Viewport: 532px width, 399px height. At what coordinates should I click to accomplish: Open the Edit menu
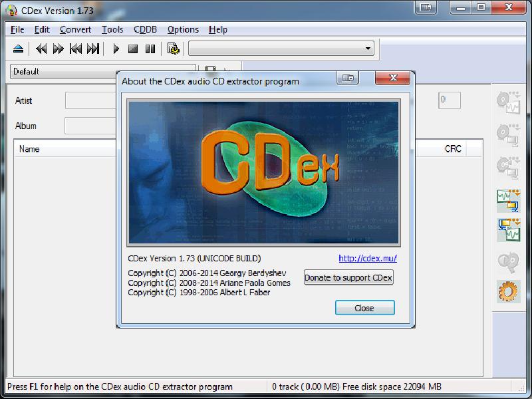pyautogui.click(x=42, y=30)
